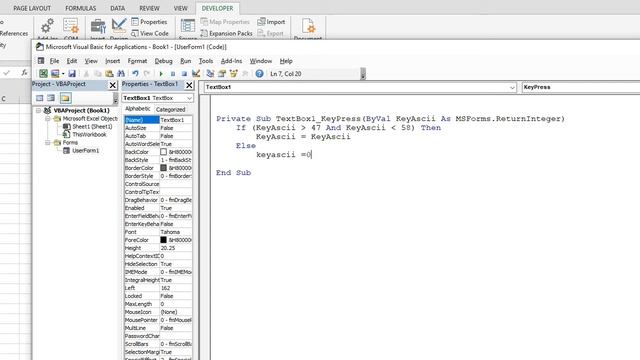Viewport: 640px width, 360px height.
Task: Open the VBA File menu
Action: coord(54,61)
